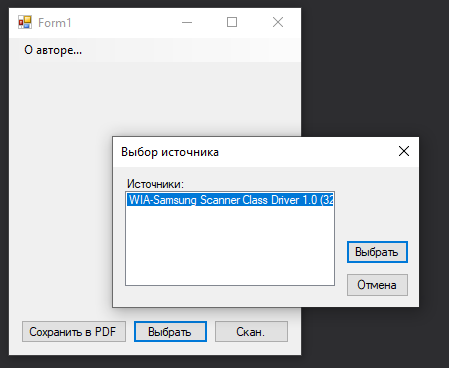Close the Form1 window
The width and height of the screenshot is (449, 368).
(278, 22)
